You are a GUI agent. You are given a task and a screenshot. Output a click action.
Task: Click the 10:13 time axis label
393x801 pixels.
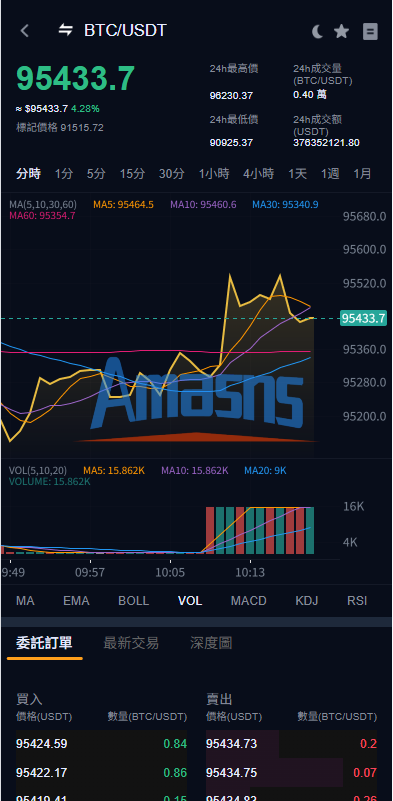[250, 573]
